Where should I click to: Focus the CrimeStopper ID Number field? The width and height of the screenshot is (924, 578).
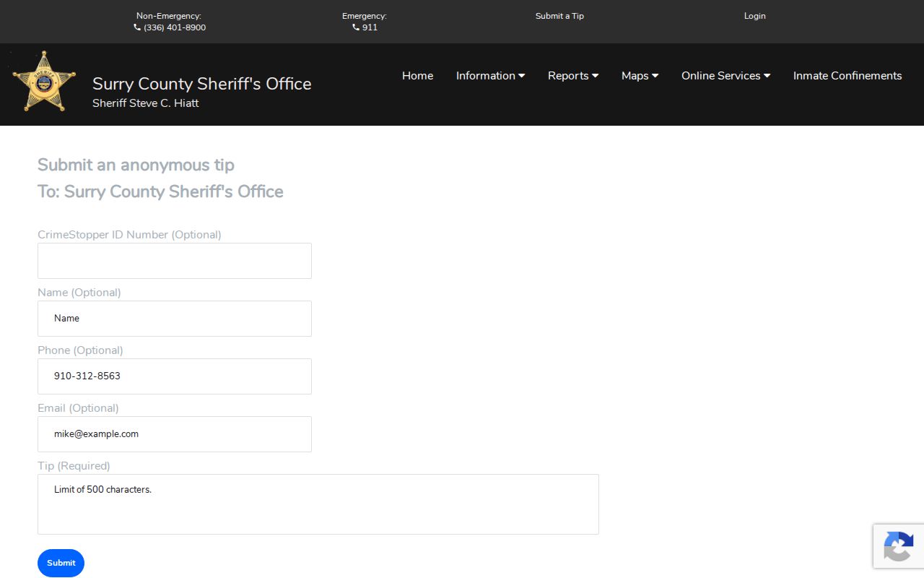(x=175, y=261)
